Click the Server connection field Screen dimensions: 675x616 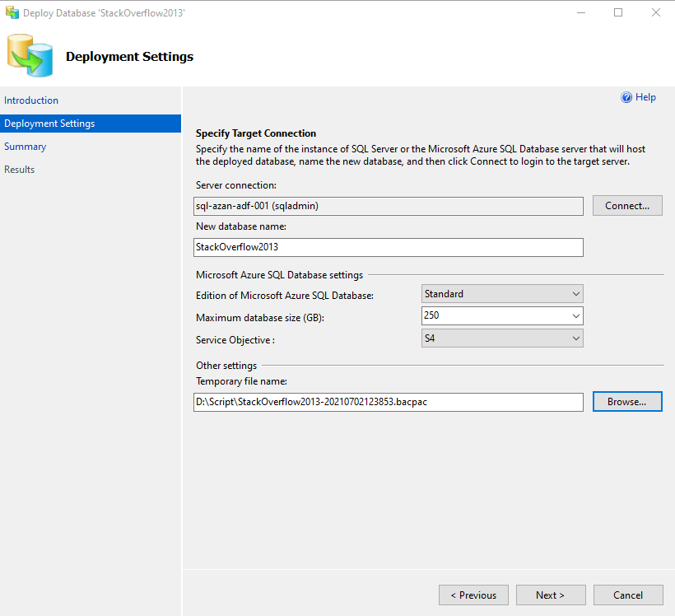click(x=388, y=205)
